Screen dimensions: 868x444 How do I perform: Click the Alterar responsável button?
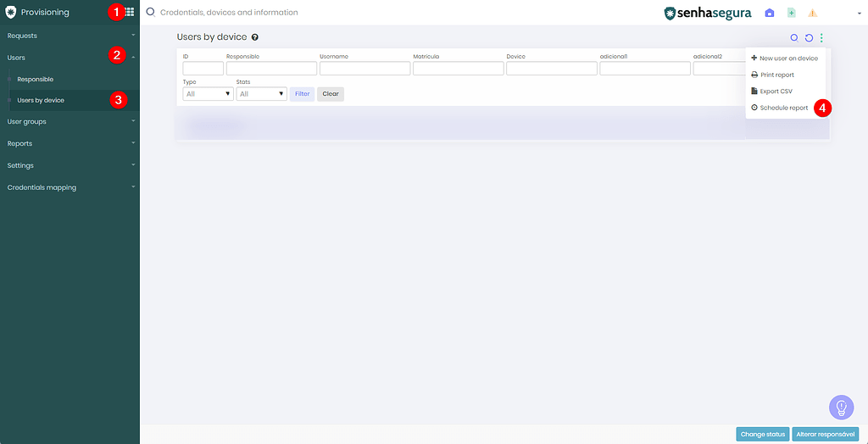tap(826, 435)
